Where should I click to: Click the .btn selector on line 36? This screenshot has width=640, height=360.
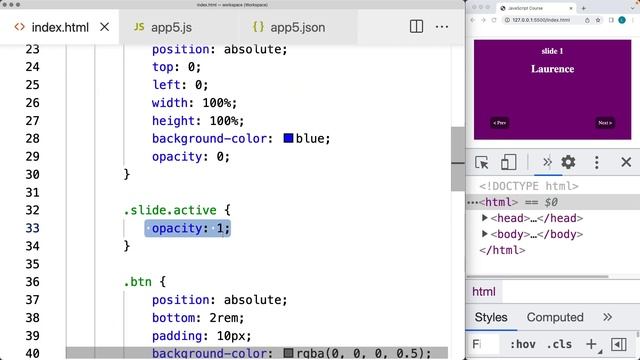pyautogui.click(x=138, y=282)
